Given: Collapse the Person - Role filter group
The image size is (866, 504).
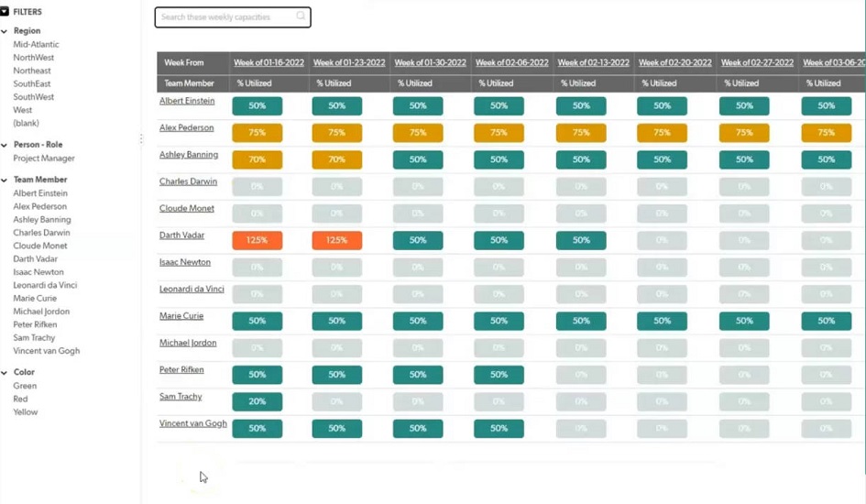Looking at the screenshot, I should [5, 145].
